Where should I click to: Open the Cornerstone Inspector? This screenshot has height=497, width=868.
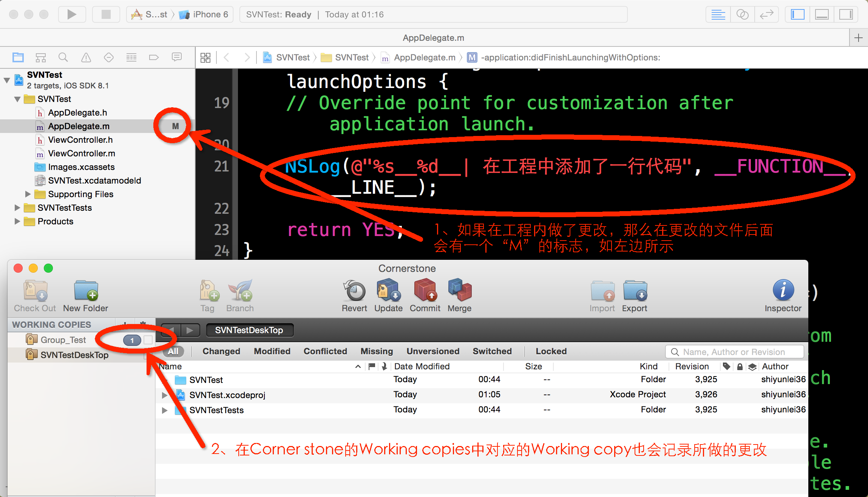[783, 296]
